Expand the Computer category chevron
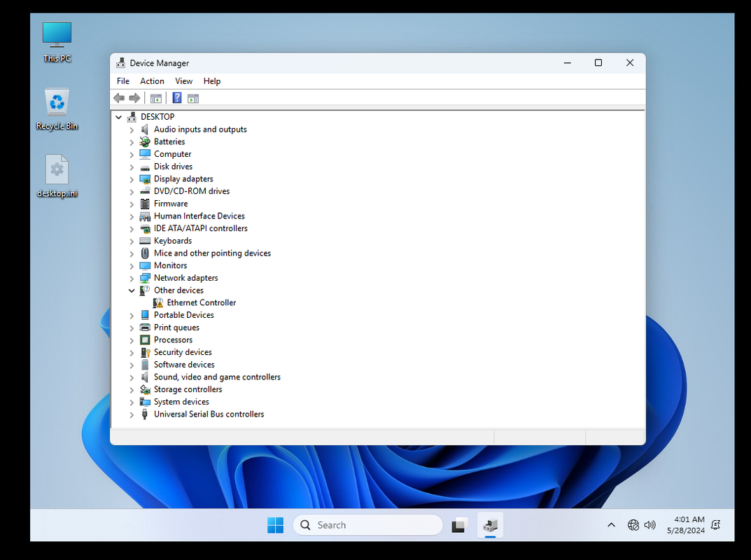The image size is (751, 560). pyautogui.click(x=132, y=154)
